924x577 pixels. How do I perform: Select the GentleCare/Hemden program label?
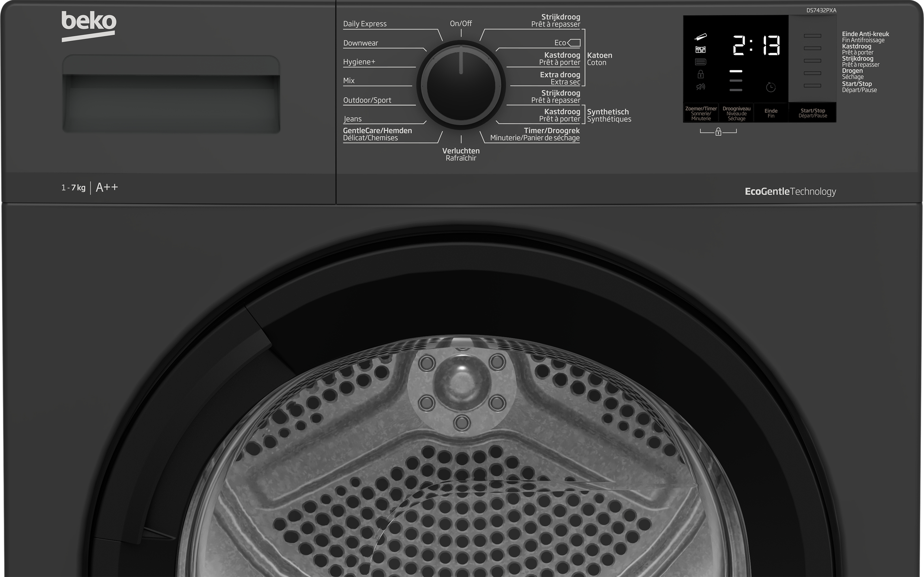coord(377,134)
